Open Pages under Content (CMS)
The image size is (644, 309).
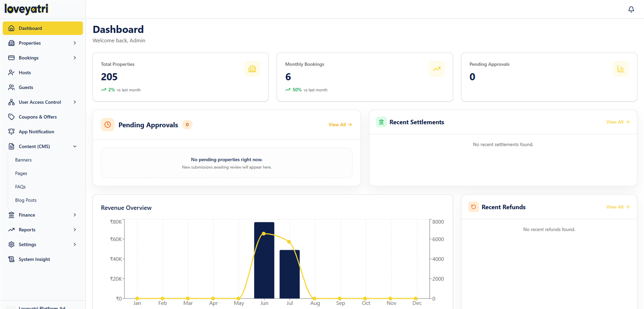coord(21,173)
